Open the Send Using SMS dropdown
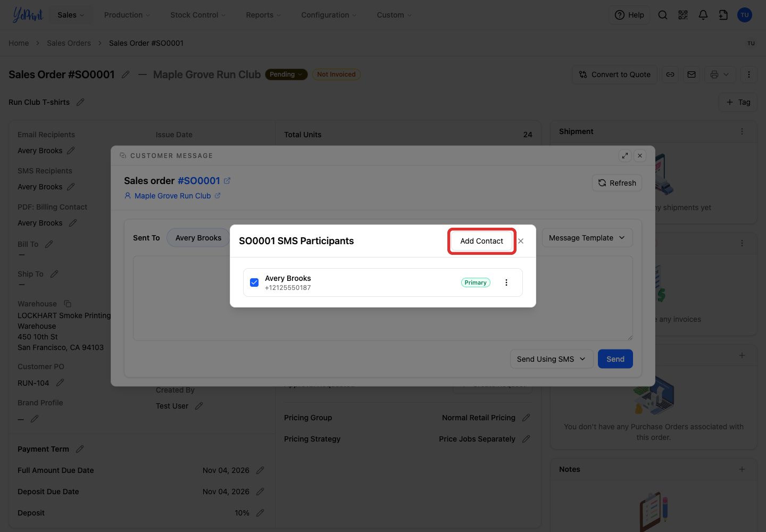Screen dimensions: 766x532 (x=552, y=359)
